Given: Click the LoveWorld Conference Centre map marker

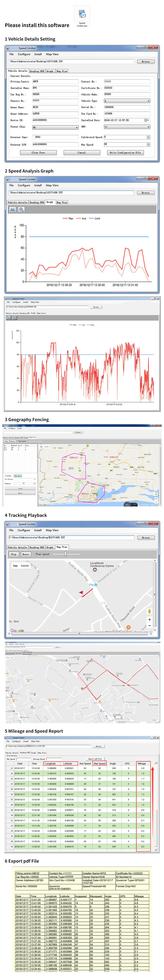Looking at the screenshot, I should 95,570.
